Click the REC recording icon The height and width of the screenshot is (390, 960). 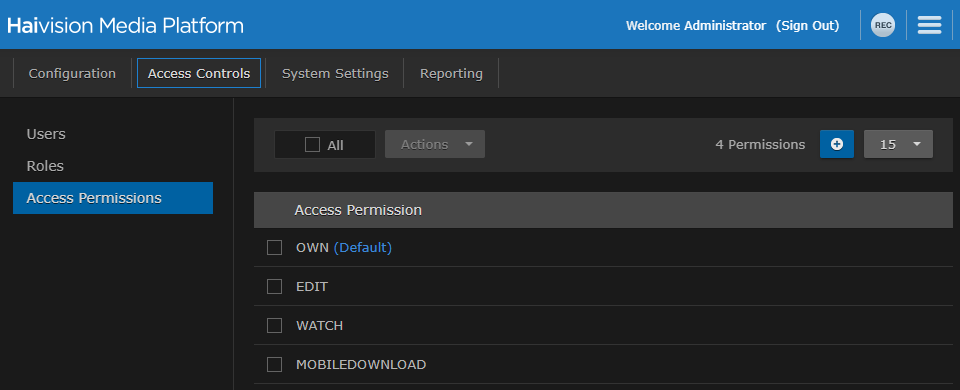883,25
